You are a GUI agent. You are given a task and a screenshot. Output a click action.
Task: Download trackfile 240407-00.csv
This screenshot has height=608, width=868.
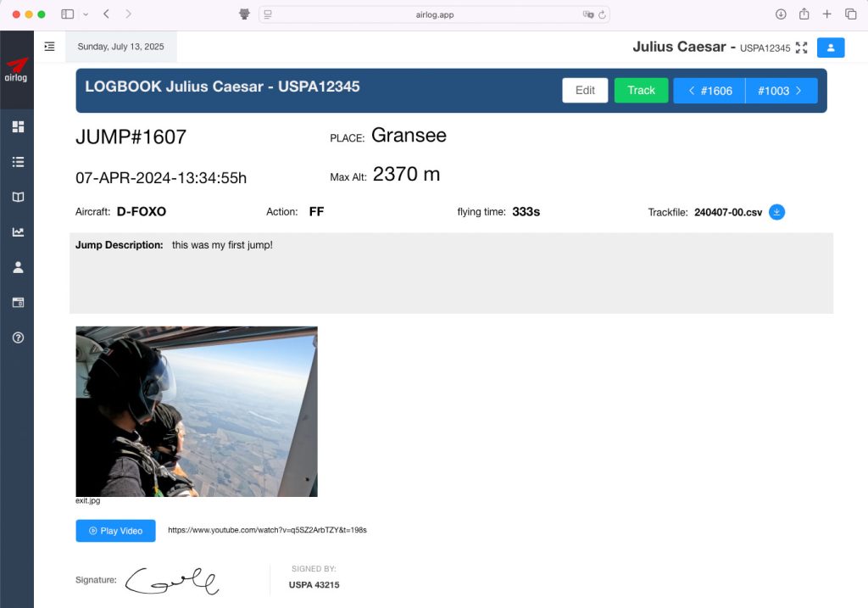(776, 212)
